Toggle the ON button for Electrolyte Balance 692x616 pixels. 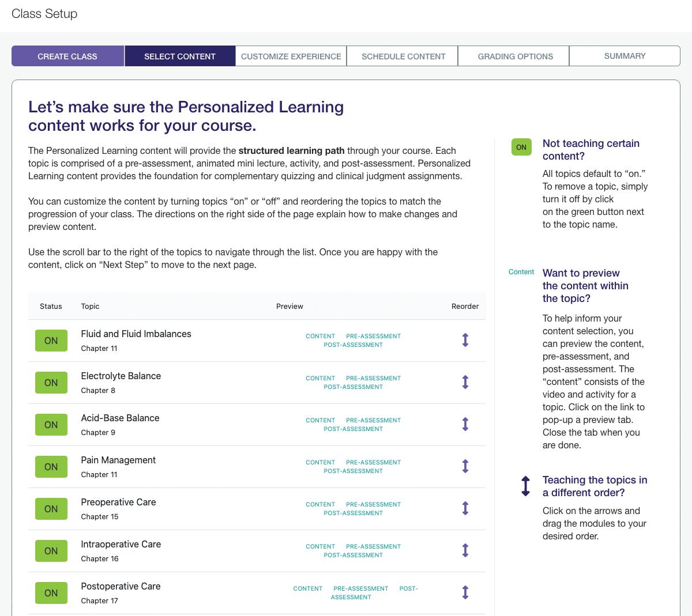click(x=51, y=383)
